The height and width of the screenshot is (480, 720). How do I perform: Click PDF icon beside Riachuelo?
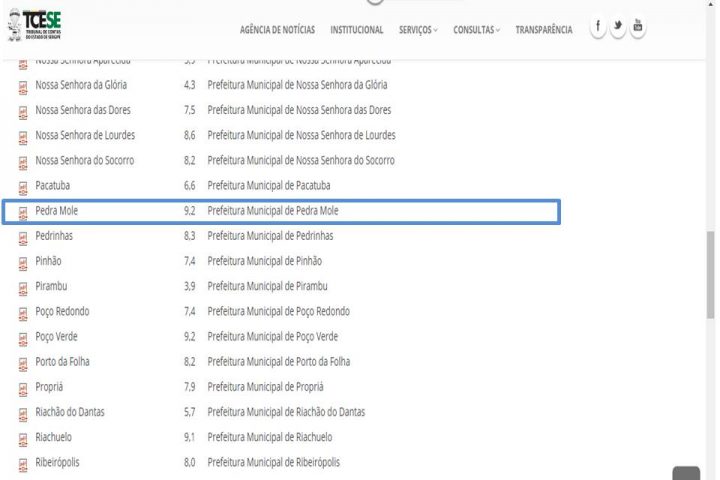click(x=22, y=439)
